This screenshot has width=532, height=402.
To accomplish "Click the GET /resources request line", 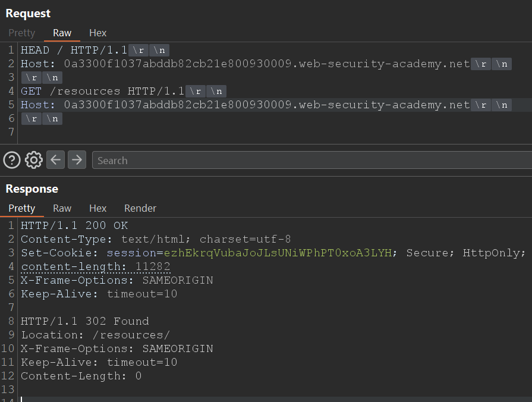I will pos(102,92).
